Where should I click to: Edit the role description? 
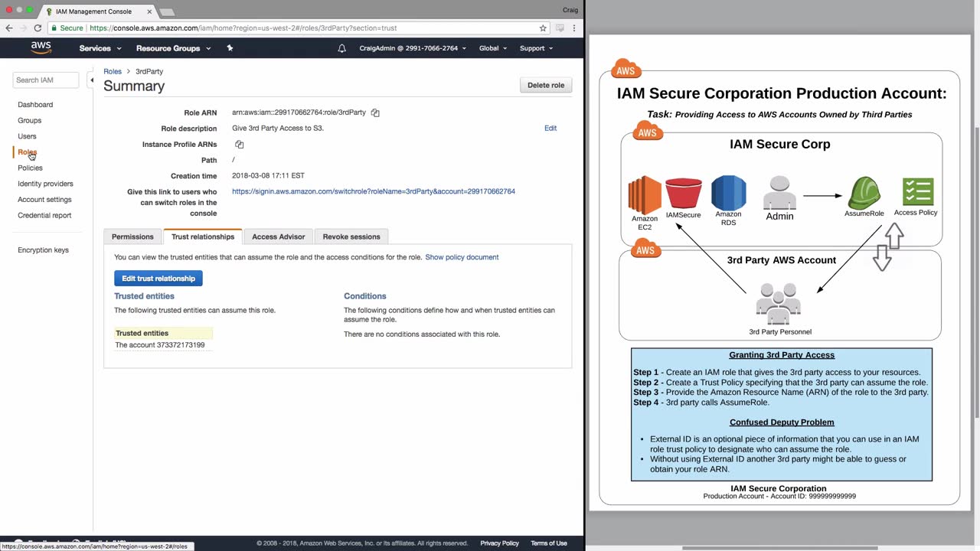pyautogui.click(x=550, y=128)
